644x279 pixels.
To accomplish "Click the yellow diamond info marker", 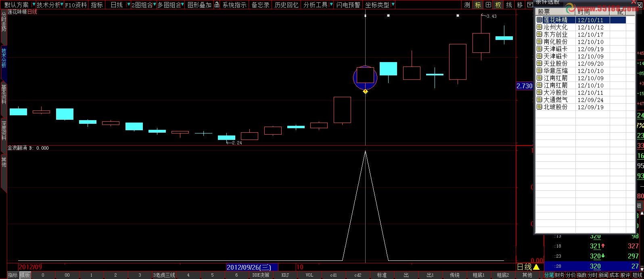I will 365,92.
